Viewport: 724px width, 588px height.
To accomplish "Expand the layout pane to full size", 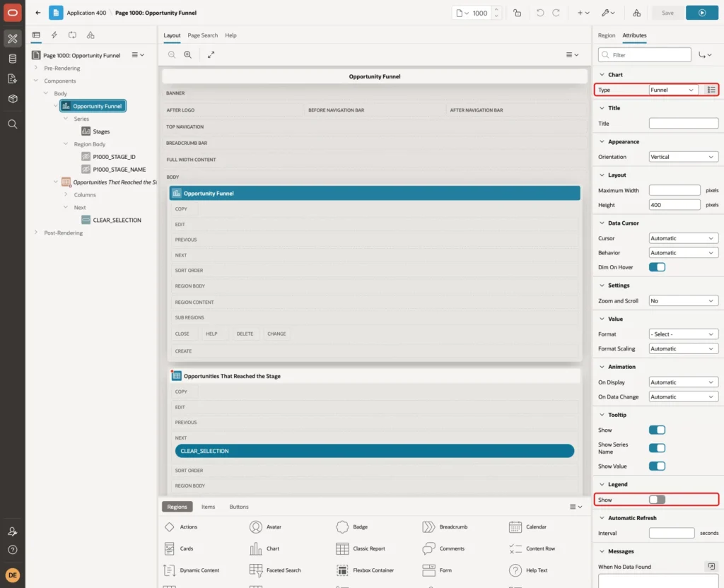I will (x=211, y=54).
